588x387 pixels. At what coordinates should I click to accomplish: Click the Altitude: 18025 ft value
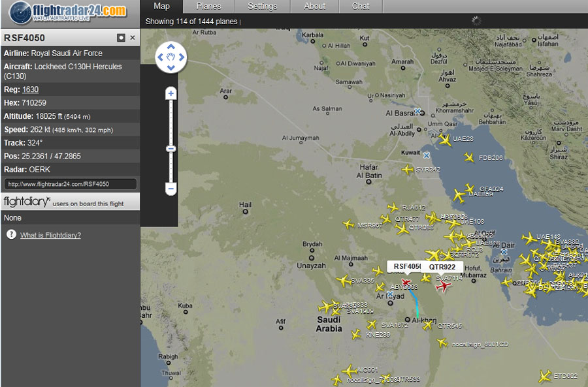coord(63,117)
